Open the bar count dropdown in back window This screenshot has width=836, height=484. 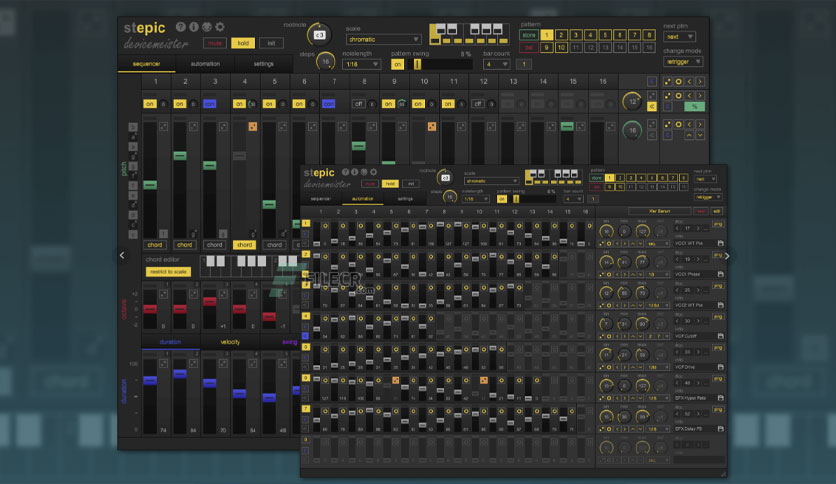point(496,64)
